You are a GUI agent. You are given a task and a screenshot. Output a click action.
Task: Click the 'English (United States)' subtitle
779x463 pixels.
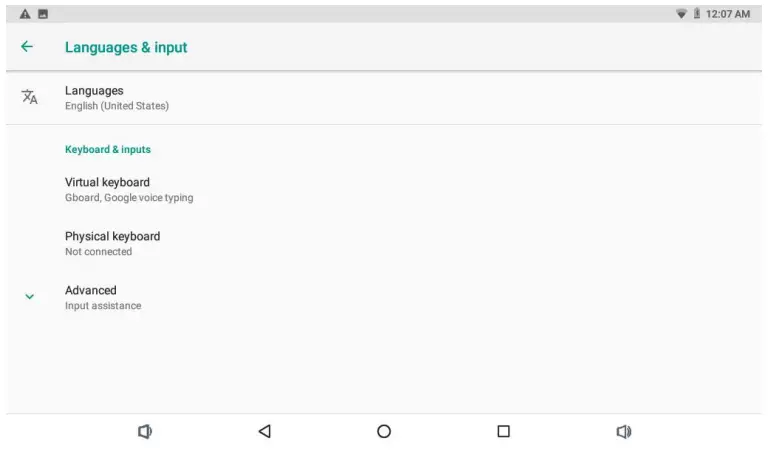coord(117,106)
